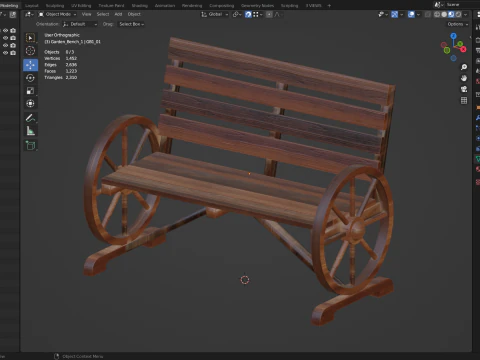Open the Options dropdown
Screen dimensions: 480x360
point(458,24)
